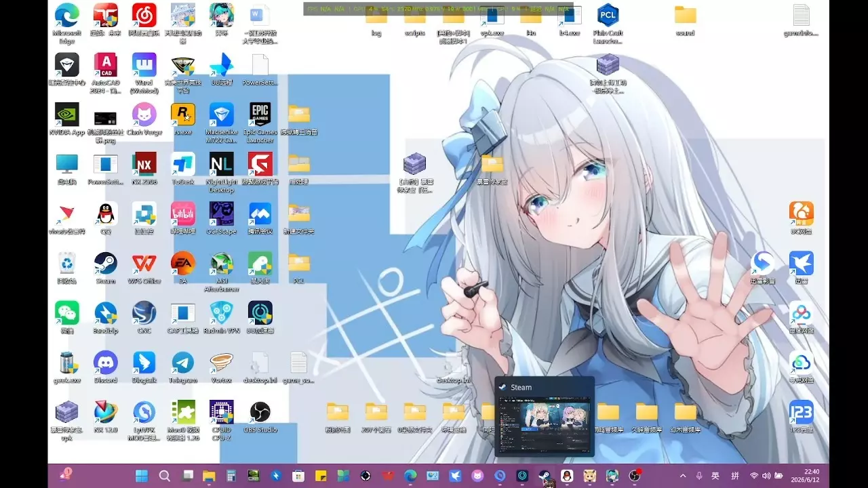The width and height of the screenshot is (868, 488).
Task: Select the log folder at top
Action: pos(376,19)
